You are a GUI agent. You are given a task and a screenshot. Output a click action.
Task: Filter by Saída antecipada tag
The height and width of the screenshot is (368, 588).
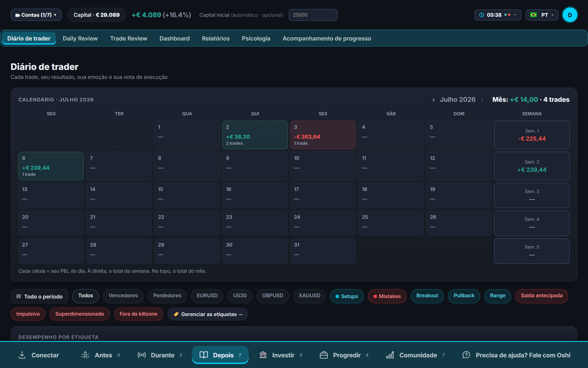542,296
